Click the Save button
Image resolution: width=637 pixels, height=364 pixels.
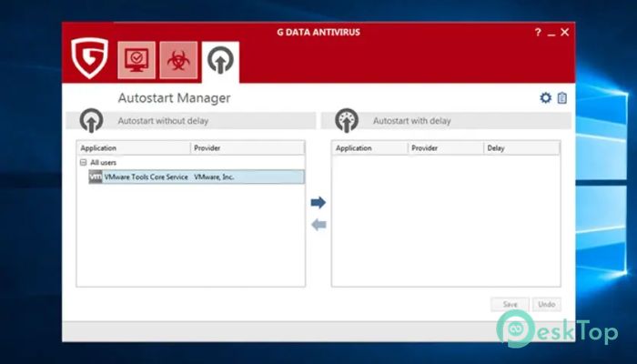[x=510, y=304]
